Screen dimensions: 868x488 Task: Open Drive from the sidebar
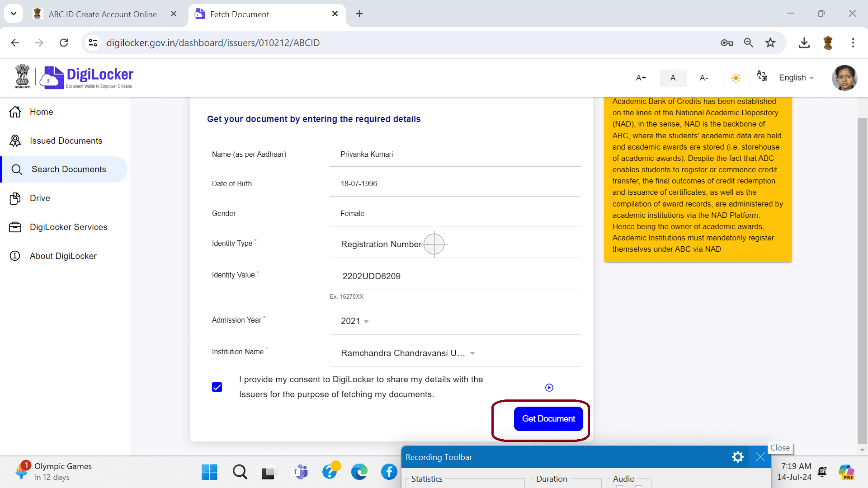(30, 198)
